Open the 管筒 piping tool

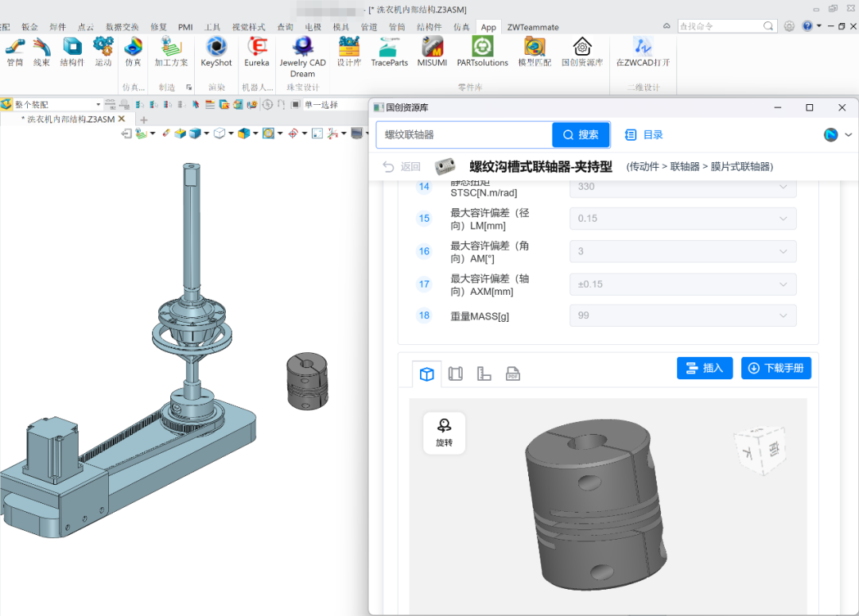point(15,52)
